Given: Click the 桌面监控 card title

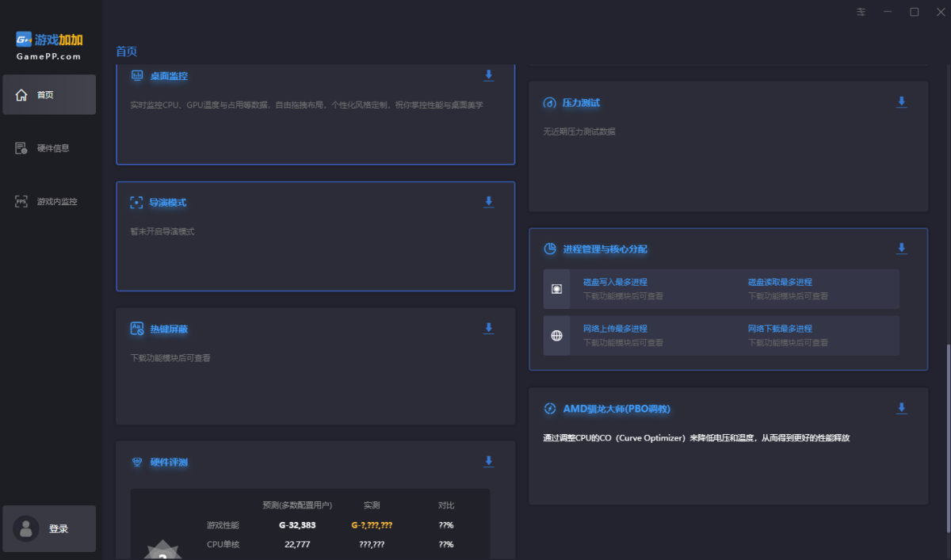Looking at the screenshot, I should 169,76.
